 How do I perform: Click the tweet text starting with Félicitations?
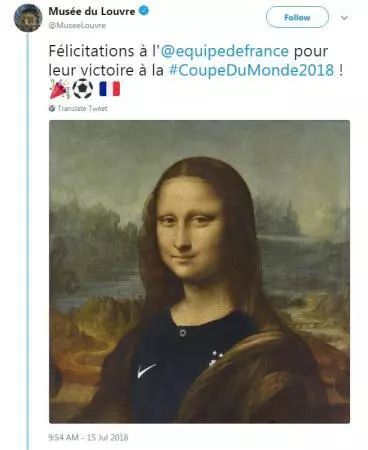coord(196,61)
